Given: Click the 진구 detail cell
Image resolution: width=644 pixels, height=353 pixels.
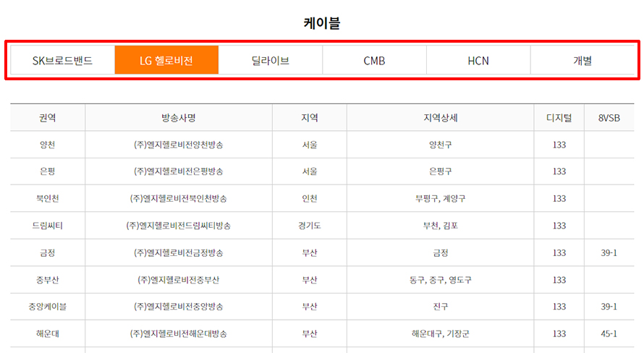Looking at the screenshot, I should pos(440,306).
